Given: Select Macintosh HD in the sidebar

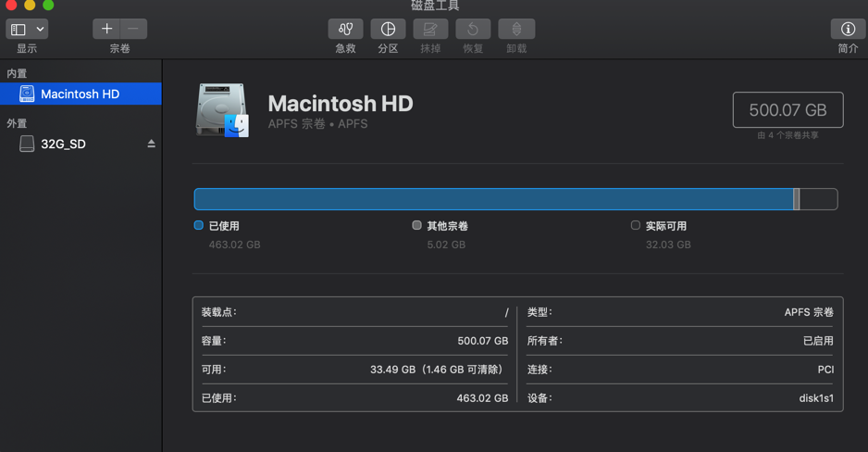Looking at the screenshot, I should tap(81, 94).
